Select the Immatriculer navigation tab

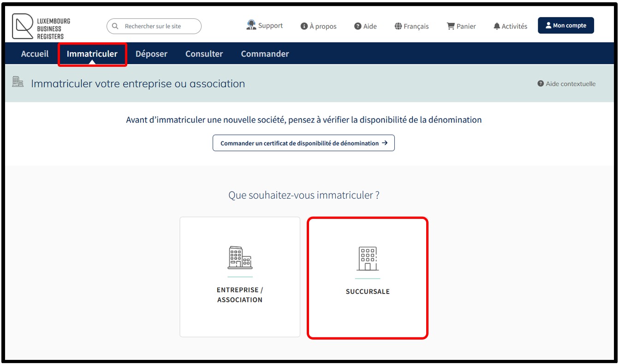click(92, 54)
